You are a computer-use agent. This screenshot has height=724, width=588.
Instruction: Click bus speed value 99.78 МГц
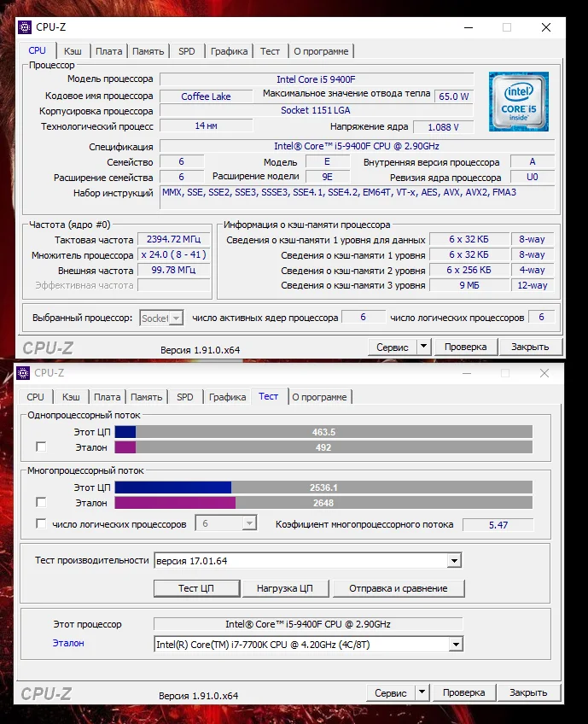pos(173,270)
